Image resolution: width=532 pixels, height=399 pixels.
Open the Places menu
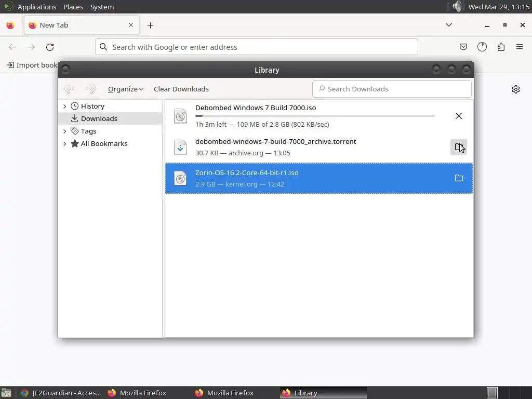pos(73,7)
